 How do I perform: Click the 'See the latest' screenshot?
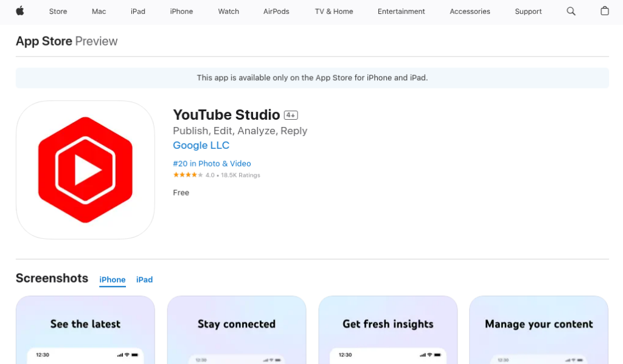tap(85, 328)
